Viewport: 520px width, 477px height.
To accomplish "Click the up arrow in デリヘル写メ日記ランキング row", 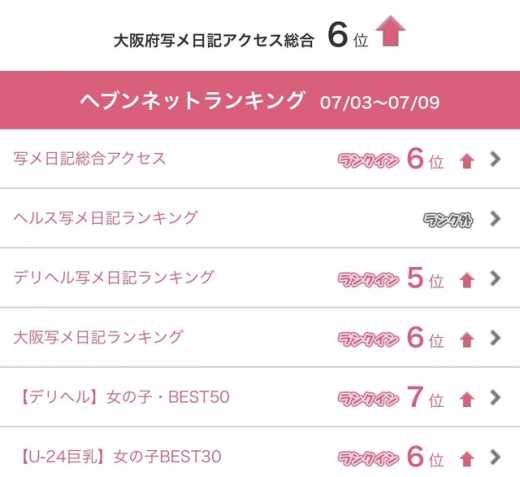I will click(467, 280).
